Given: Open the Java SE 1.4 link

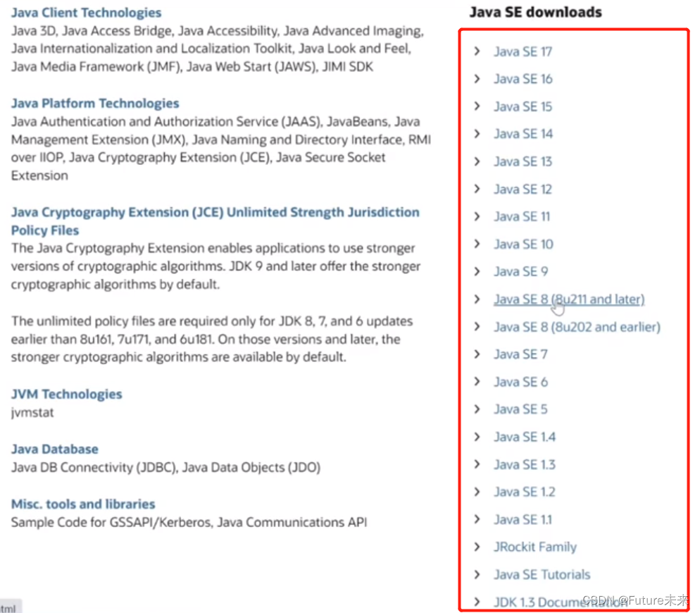Looking at the screenshot, I should point(525,437).
